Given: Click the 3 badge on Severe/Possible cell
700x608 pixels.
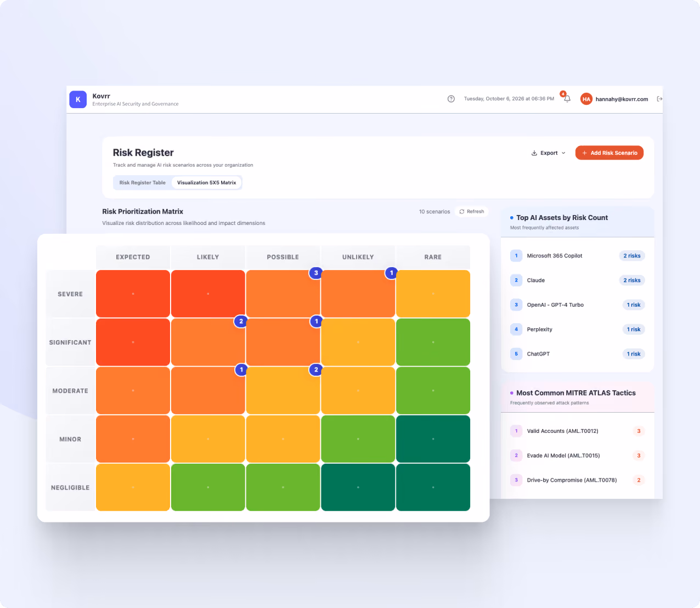Looking at the screenshot, I should pos(316,273).
